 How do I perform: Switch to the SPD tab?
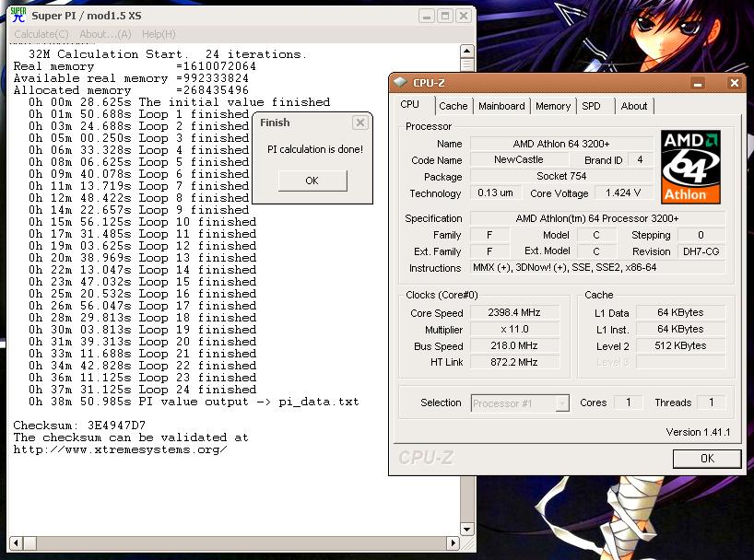592,106
